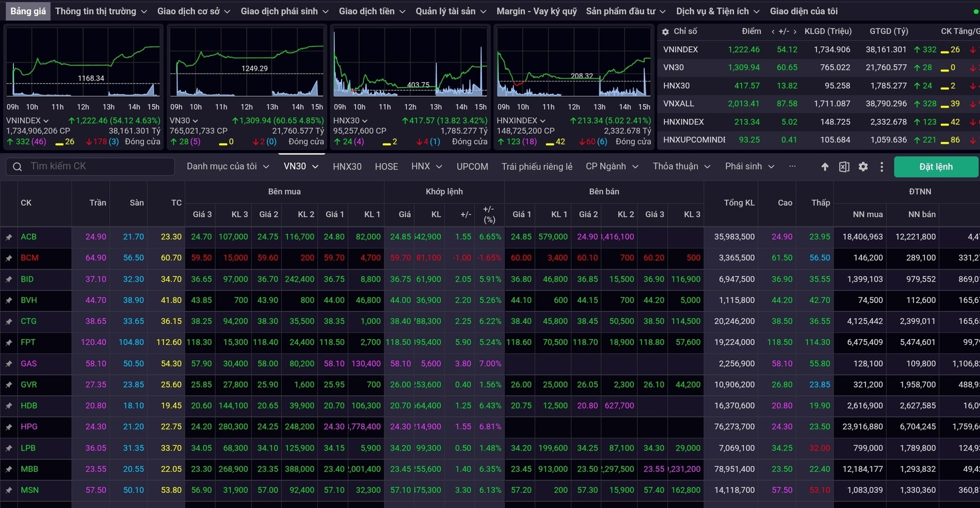Click the Excel export icon
980x508 pixels.
coord(844,167)
